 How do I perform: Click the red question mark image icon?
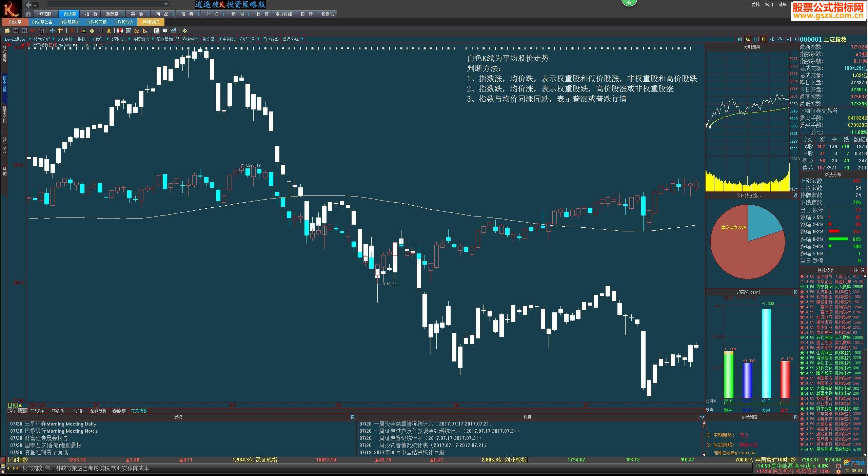120,31
